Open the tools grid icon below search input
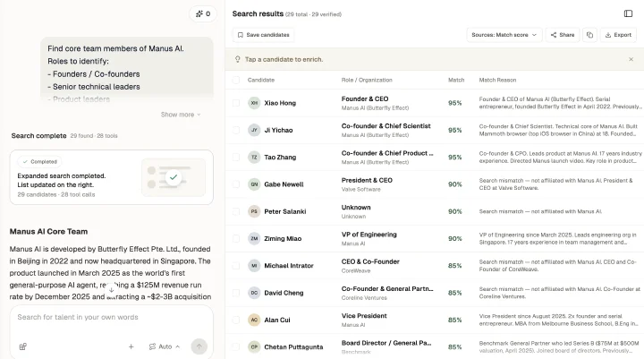The height and width of the screenshot is (359, 644). 23,346
